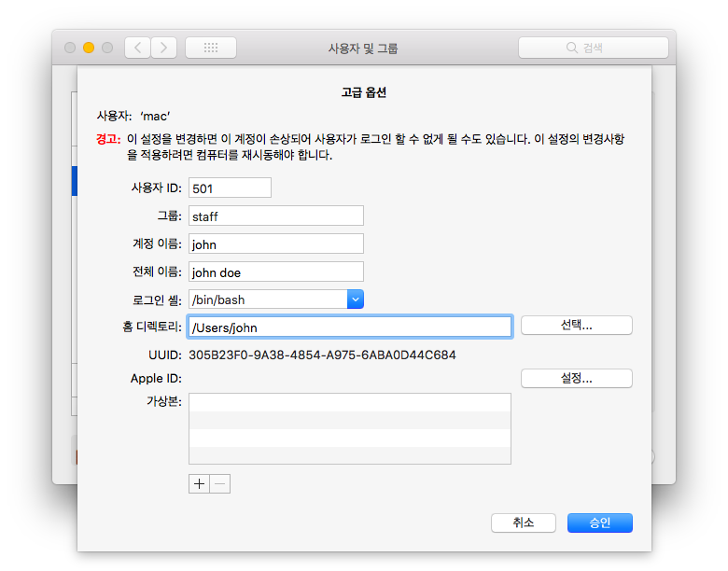The image size is (728, 571).
Task: Click the 사용자 및 그룹 window title
Action: pos(363,49)
